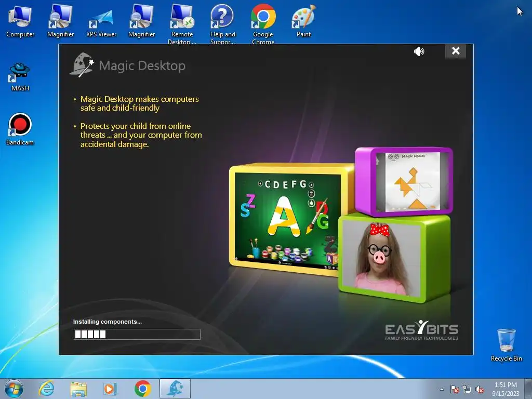Open the Google Chrome desktop shortcut
The image size is (532, 399).
tap(263, 24)
